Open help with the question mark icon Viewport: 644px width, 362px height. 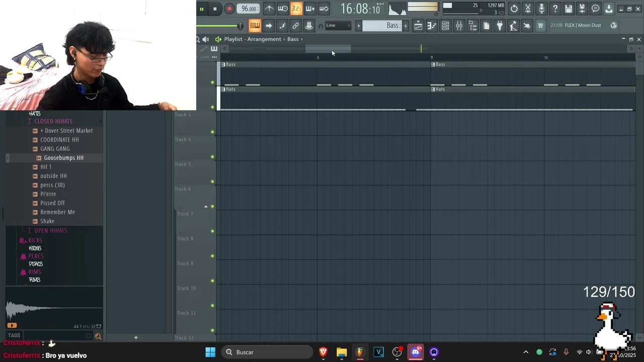coord(555,9)
